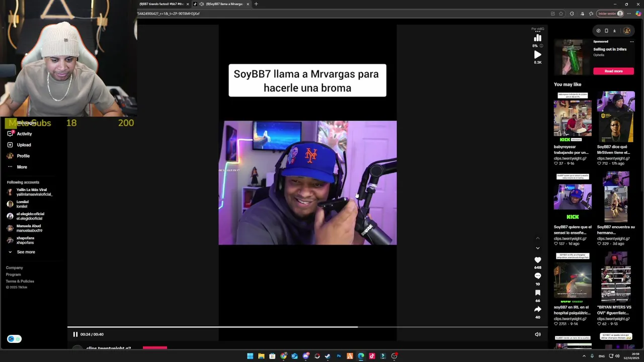This screenshot has width=644, height=362.
Task: Expand the Company footer section
Action: pos(15,268)
